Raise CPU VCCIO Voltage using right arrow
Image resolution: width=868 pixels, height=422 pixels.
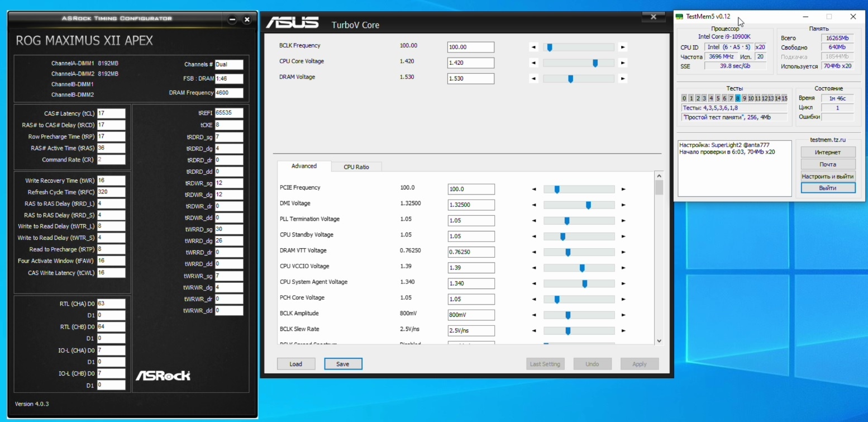623,268
